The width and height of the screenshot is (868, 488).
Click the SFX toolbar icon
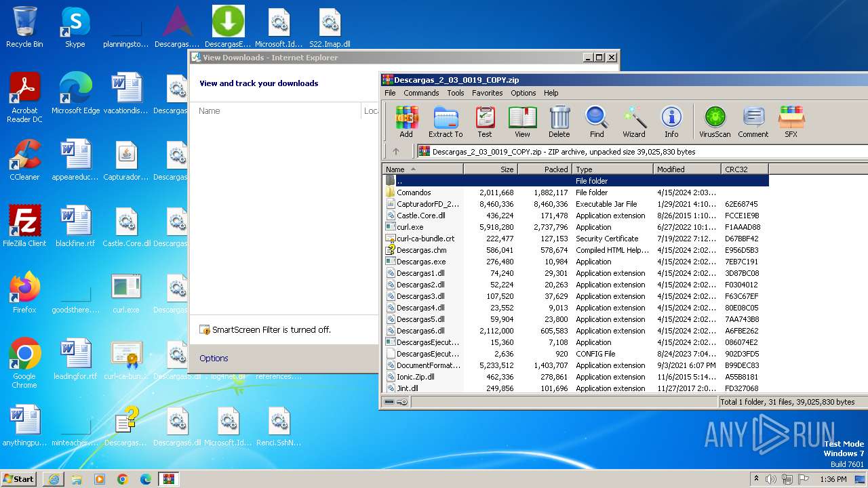pos(791,122)
